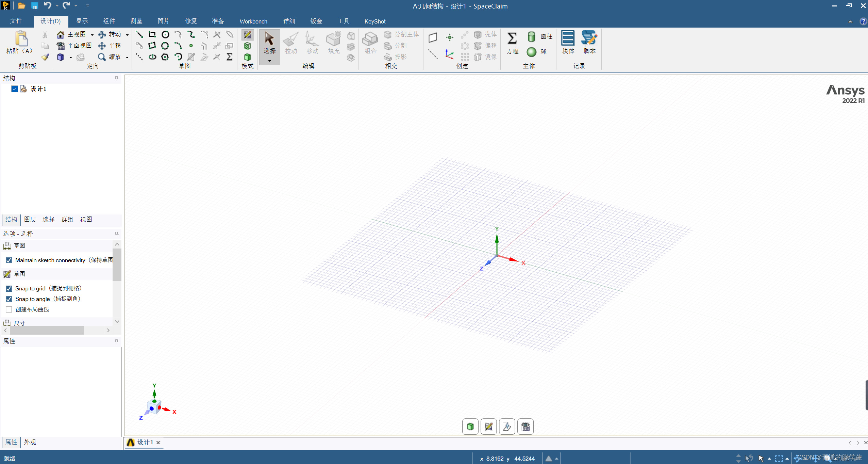Enable 创建布局曲线 checkbox

pyautogui.click(x=9, y=309)
